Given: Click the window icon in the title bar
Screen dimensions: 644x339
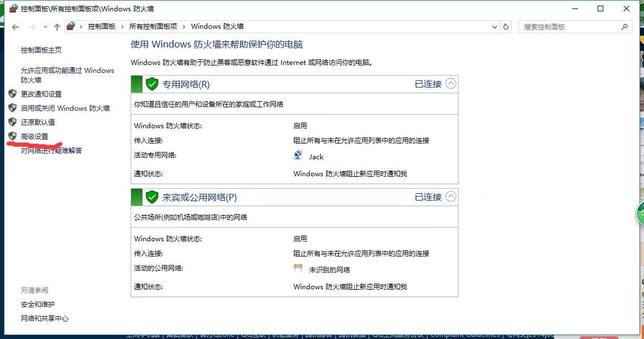Looking at the screenshot, I should 14,8.
